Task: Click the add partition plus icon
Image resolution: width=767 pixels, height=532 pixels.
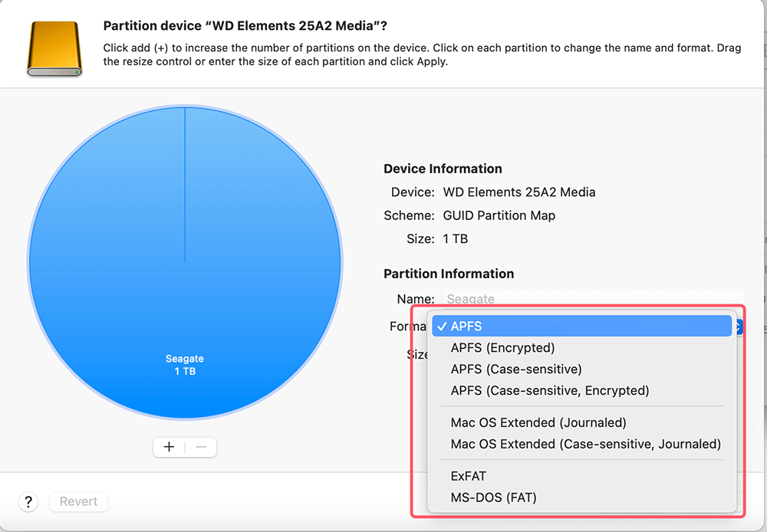Action: (x=169, y=447)
